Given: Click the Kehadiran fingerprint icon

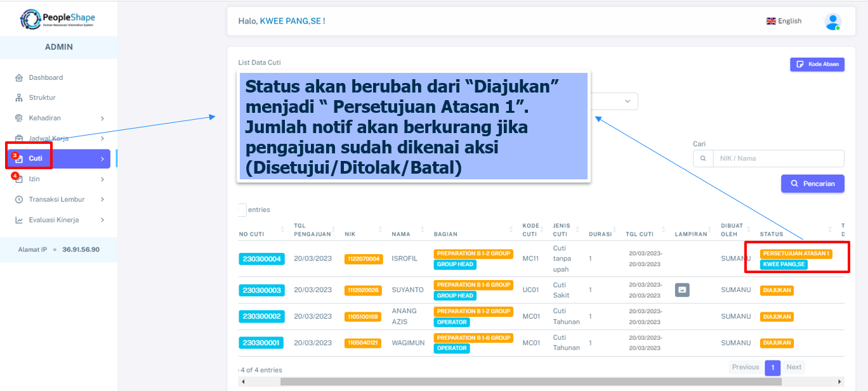Looking at the screenshot, I should pyautogui.click(x=19, y=119).
